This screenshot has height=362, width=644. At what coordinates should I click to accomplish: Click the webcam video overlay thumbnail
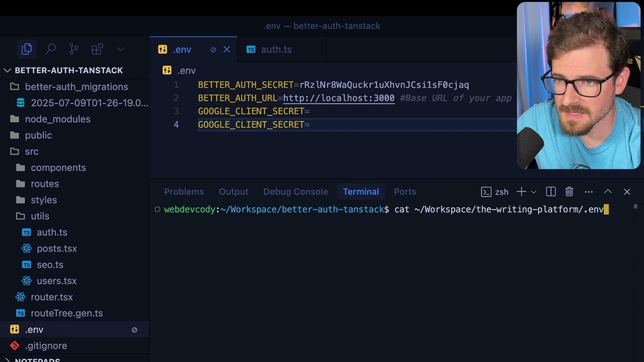(579, 85)
